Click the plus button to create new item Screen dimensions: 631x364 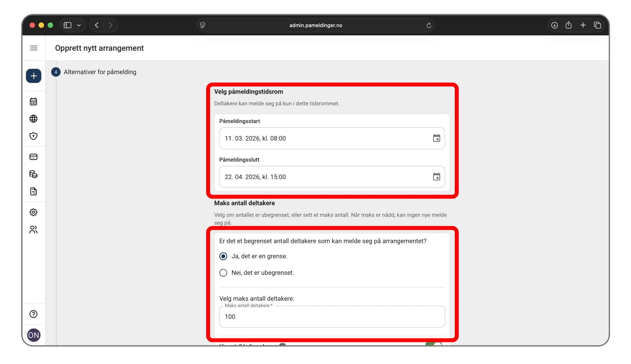33,76
